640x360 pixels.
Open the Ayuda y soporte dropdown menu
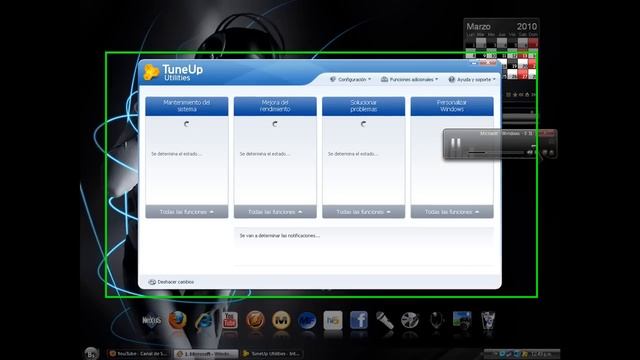(x=472, y=79)
